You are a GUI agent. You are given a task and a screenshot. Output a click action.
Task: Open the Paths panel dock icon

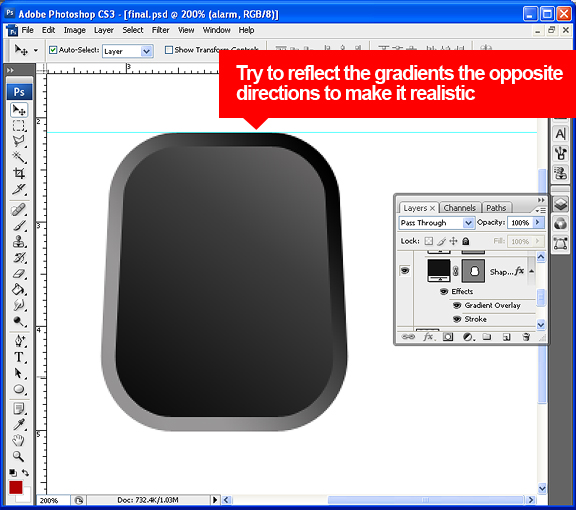pos(561,243)
